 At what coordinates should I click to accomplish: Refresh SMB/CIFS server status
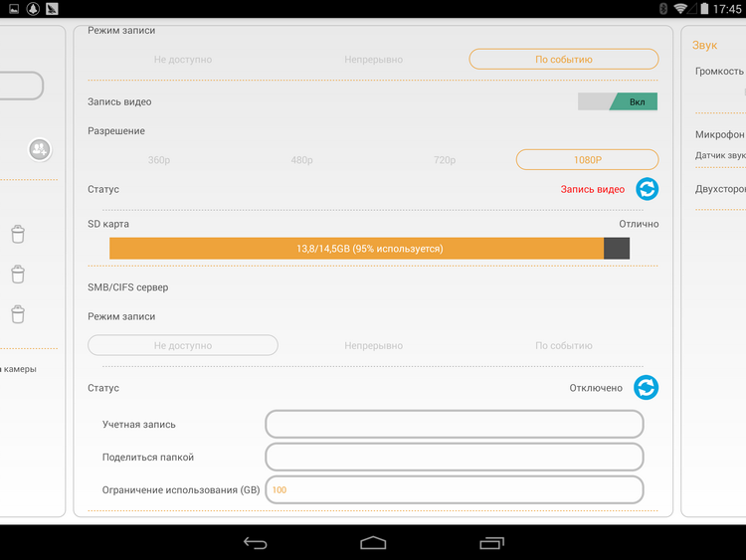[647, 387]
